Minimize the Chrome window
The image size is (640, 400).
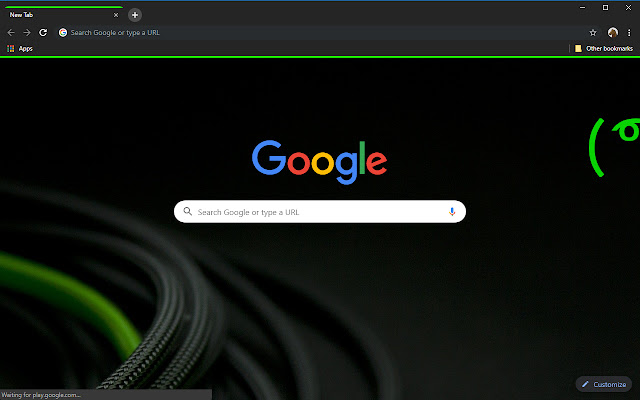(x=582, y=7)
